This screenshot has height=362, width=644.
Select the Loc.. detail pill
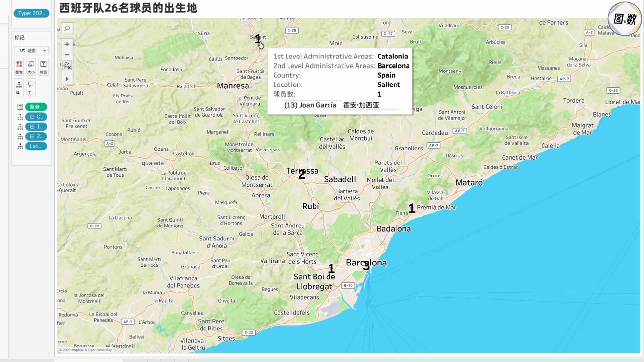(36, 146)
